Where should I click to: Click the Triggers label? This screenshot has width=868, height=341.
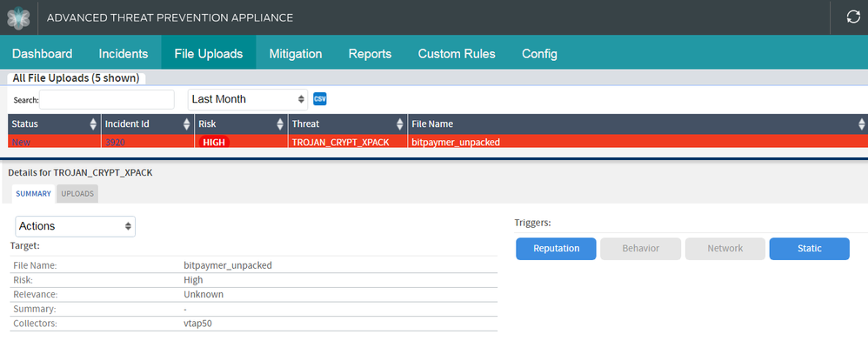pyautogui.click(x=532, y=223)
